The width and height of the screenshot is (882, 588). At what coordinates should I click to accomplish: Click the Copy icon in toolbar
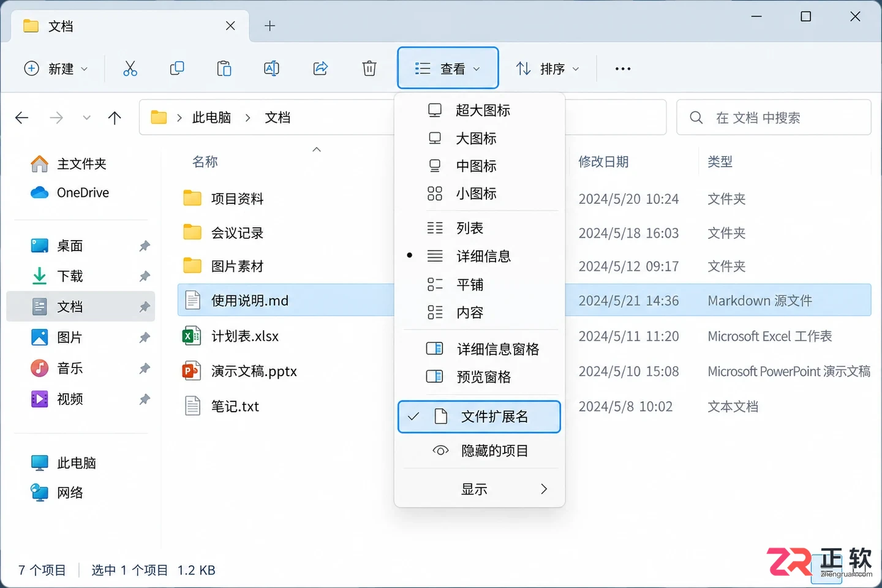(177, 69)
